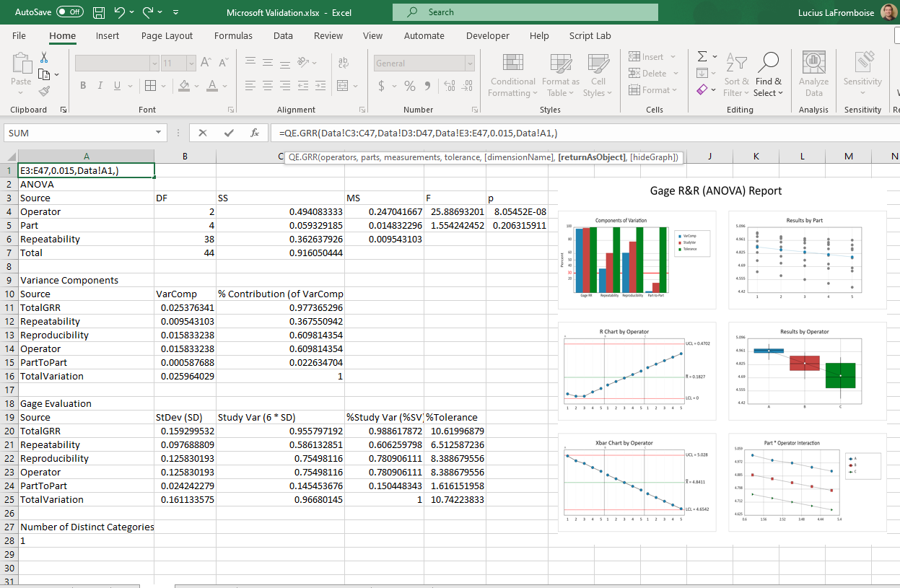900x588 pixels.
Task: Click the Save icon in title bar
Action: click(99, 12)
